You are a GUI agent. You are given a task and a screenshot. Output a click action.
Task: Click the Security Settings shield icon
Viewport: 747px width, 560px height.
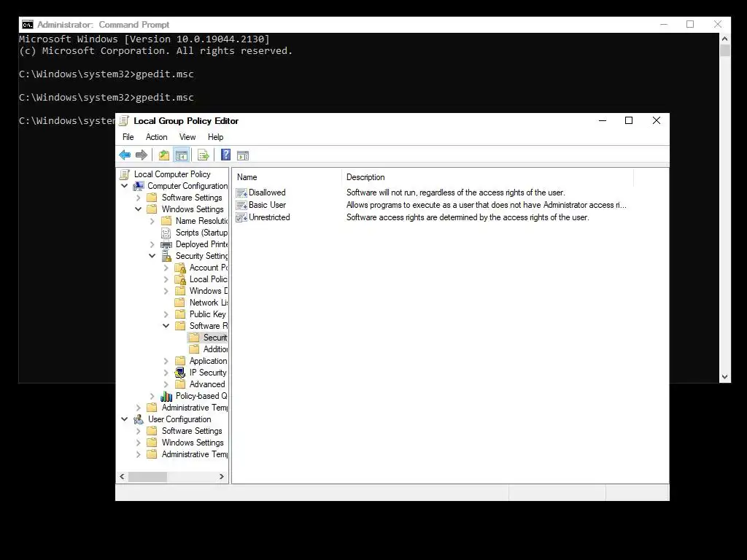pyautogui.click(x=166, y=256)
